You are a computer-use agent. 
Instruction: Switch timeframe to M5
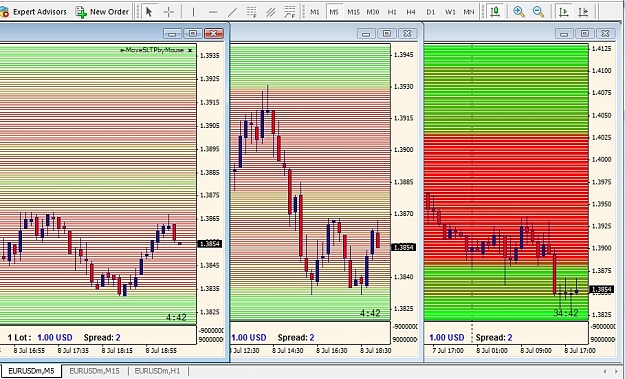(334, 12)
